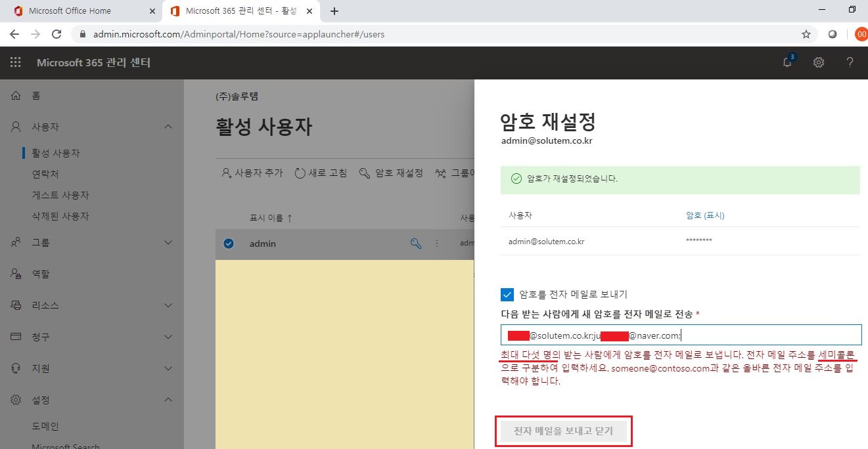Screen dimensions: 868x449
Task: Click the 사용자 추가 toolbar item
Action: click(252, 173)
